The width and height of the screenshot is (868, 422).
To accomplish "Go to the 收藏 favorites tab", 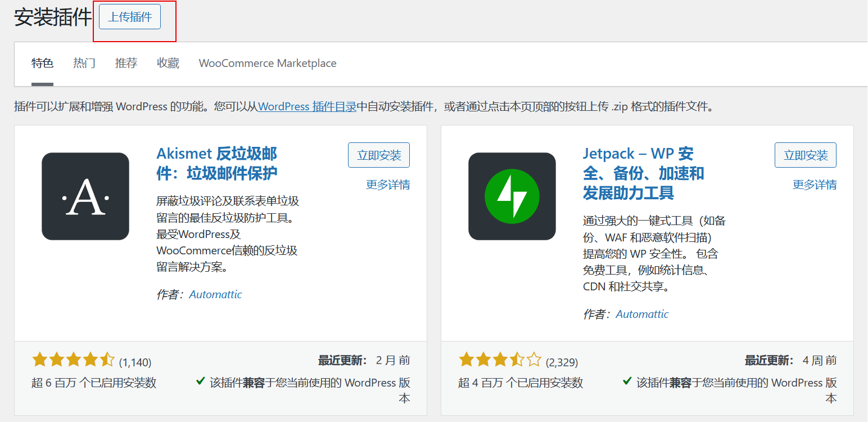I will (168, 63).
